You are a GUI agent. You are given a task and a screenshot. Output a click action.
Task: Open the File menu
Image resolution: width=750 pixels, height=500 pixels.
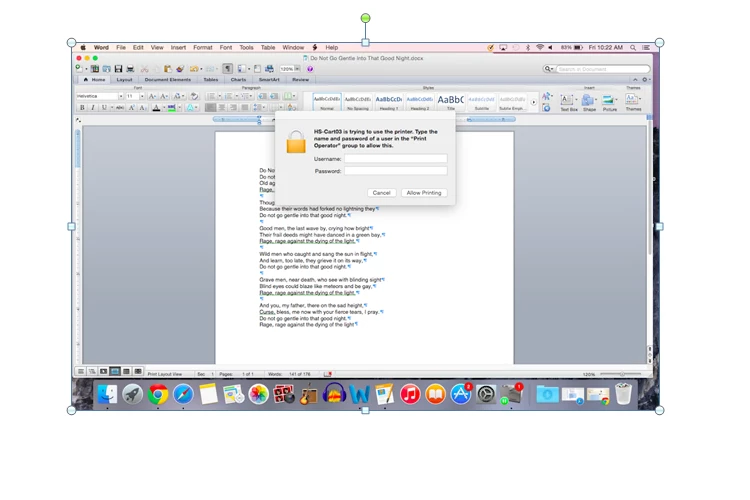click(x=121, y=47)
